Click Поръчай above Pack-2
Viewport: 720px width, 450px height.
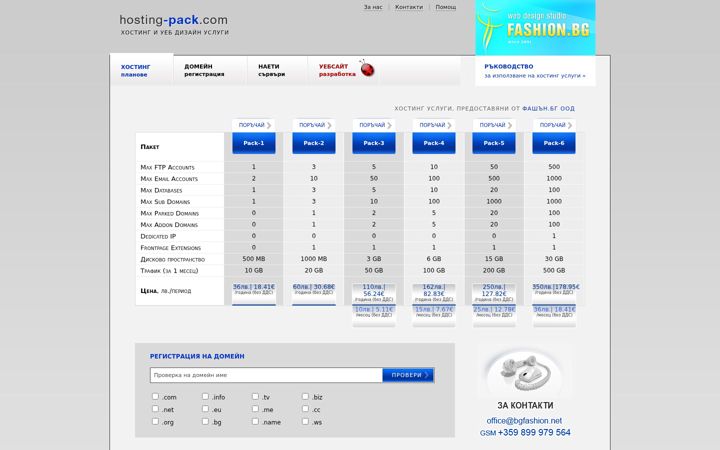[314, 125]
